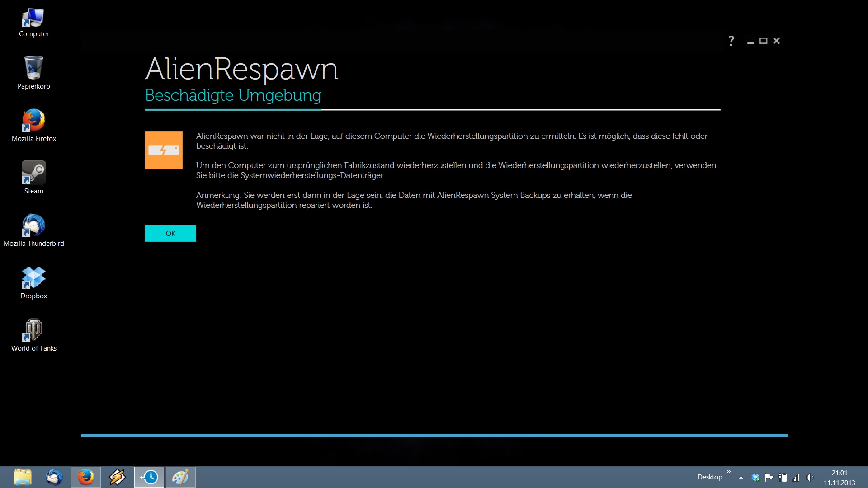This screenshot has height=488, width=868.
Task: Open Action Center flag icon
Action: tap(769, 477)
